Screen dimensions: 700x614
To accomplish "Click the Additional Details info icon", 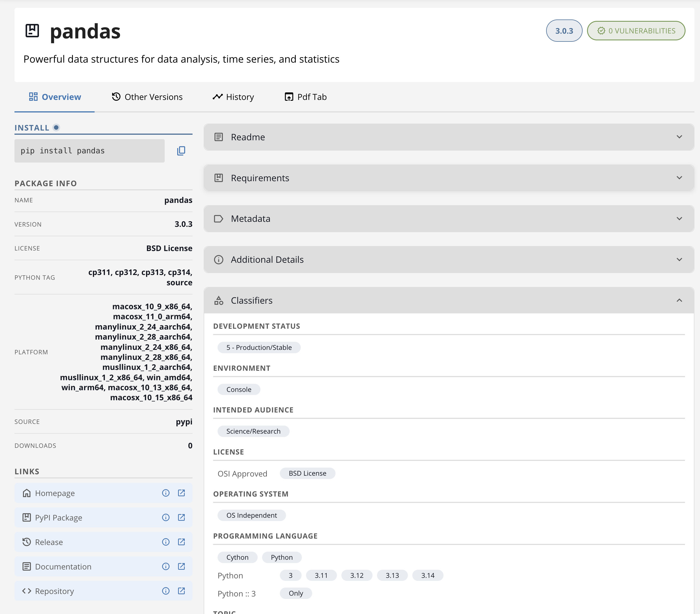I will pos(218,260).
